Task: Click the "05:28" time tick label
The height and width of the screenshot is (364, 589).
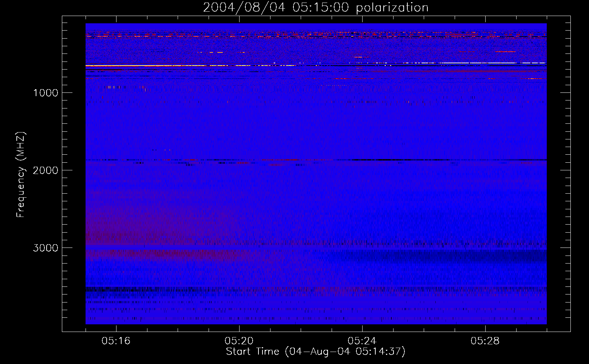Action: (x=485, y=341)
